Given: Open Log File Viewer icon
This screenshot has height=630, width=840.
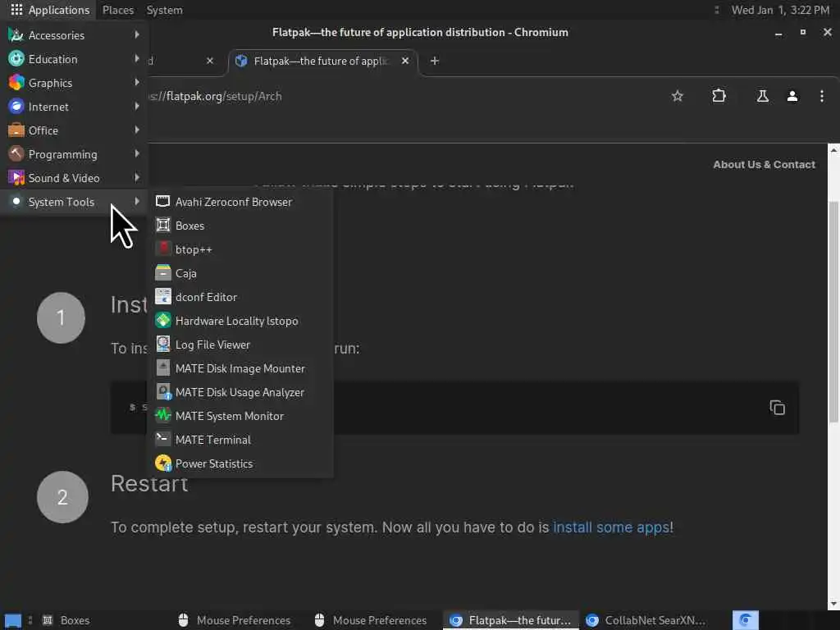Looking at the screenshot, I should point(163,344).
